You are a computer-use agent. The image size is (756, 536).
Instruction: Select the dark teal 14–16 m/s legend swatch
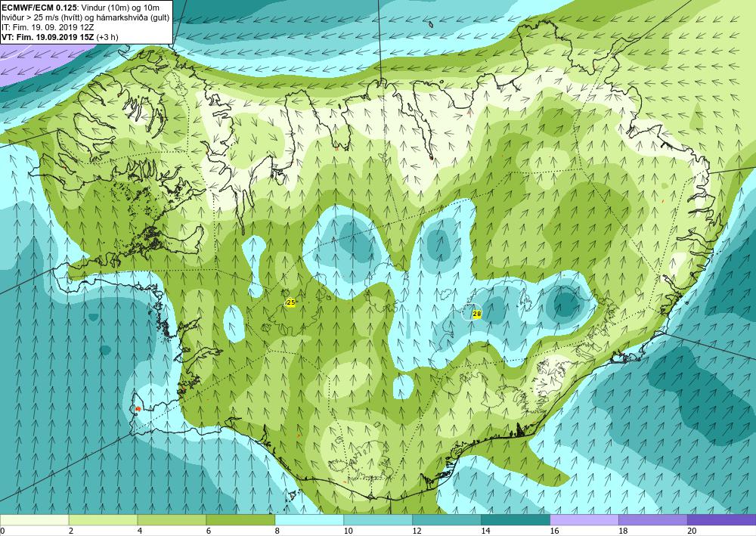point(516,519)
